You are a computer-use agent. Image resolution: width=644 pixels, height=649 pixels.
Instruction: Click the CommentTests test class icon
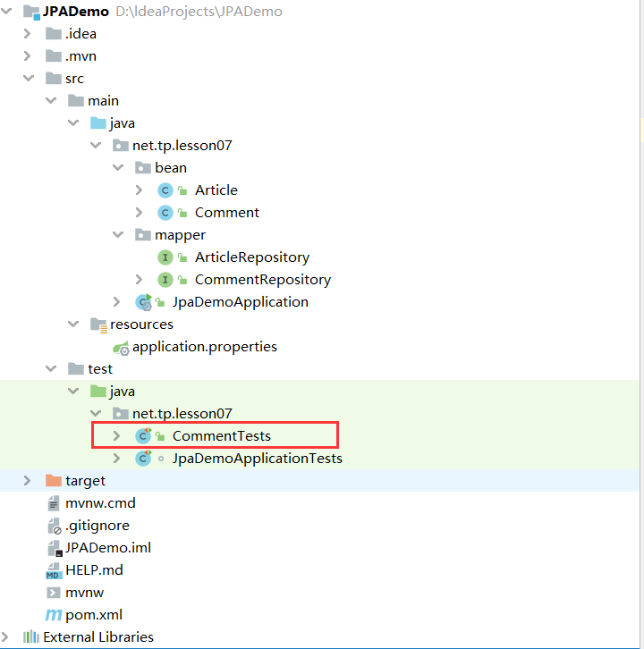pos(143,436)
